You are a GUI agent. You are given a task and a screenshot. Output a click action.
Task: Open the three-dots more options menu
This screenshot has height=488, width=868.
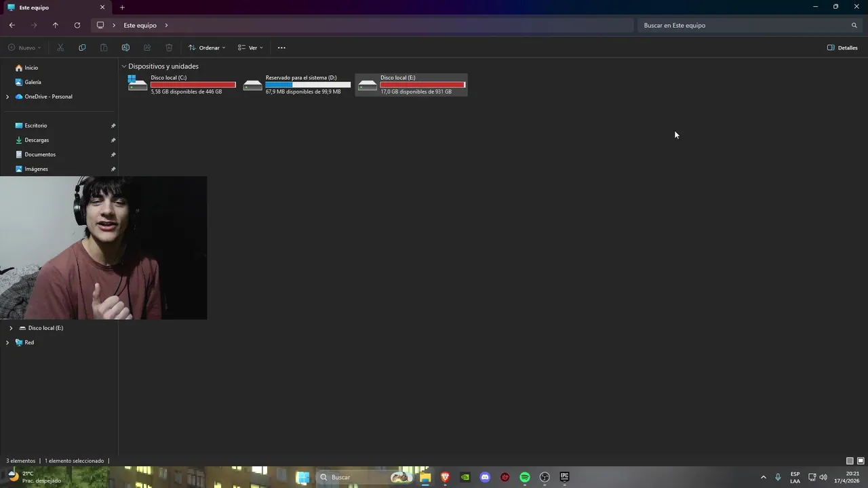point(281,47)
